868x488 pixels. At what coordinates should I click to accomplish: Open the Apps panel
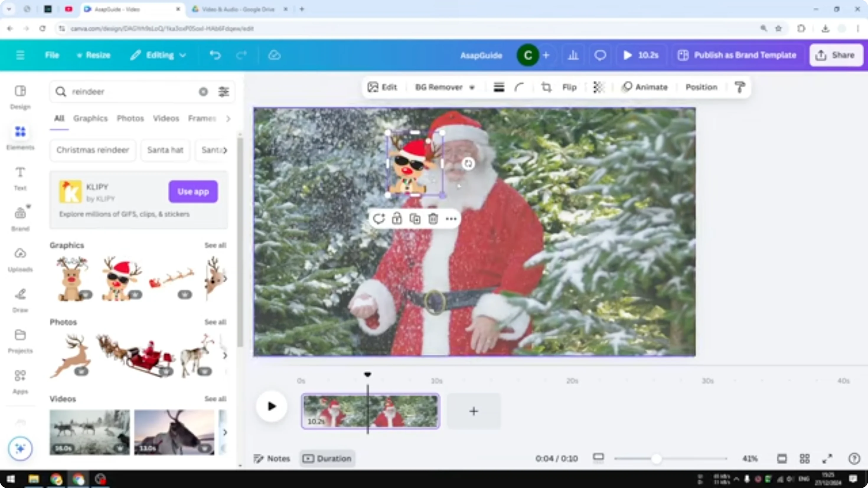pyautogui.click(x=20, y=381)
